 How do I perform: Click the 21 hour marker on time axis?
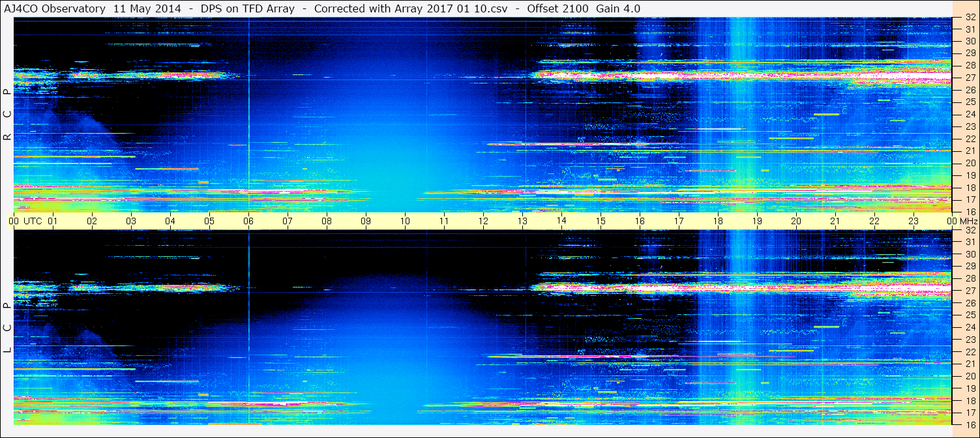click(x=835, y=221)
